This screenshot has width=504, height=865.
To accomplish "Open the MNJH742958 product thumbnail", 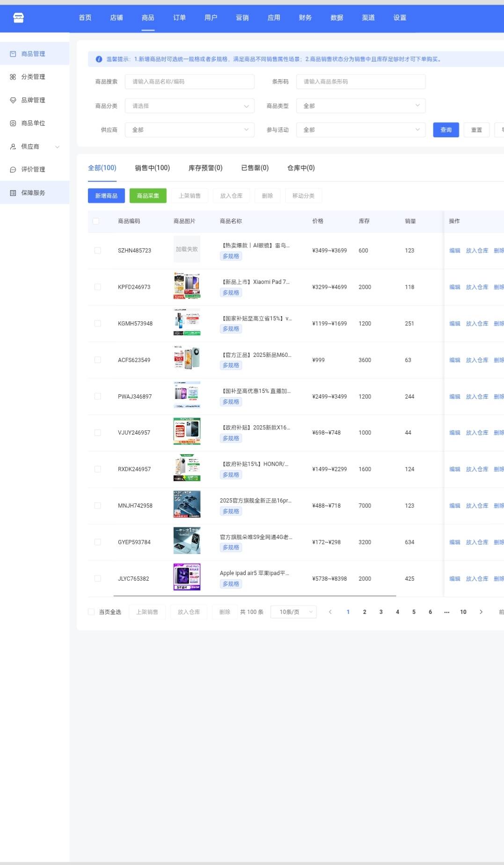I will [187, 504].
